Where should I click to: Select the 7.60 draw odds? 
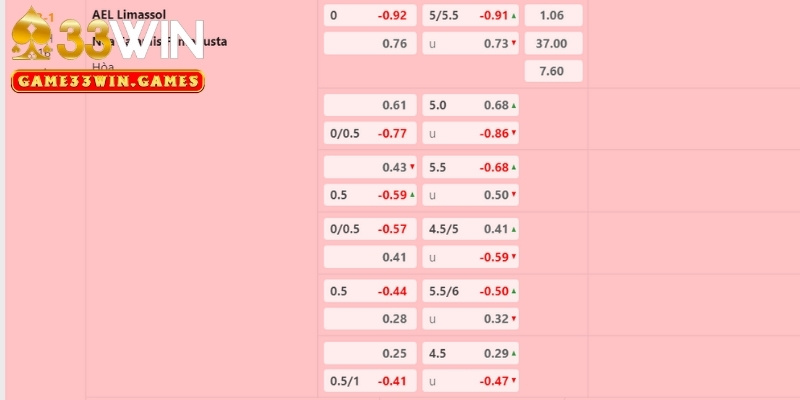[x=552, y=71]
